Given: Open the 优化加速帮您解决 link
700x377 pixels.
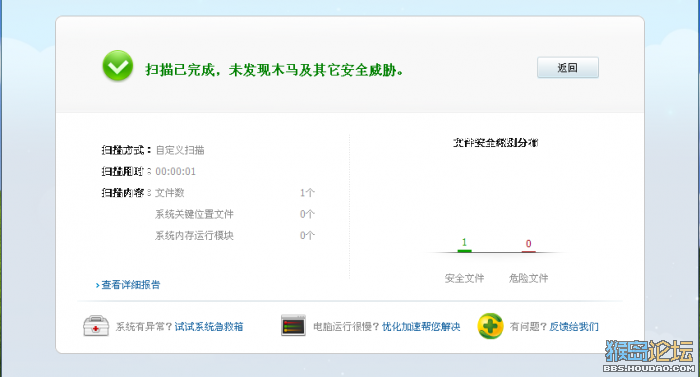Looking at the screenshot, I should coord(421,327).
